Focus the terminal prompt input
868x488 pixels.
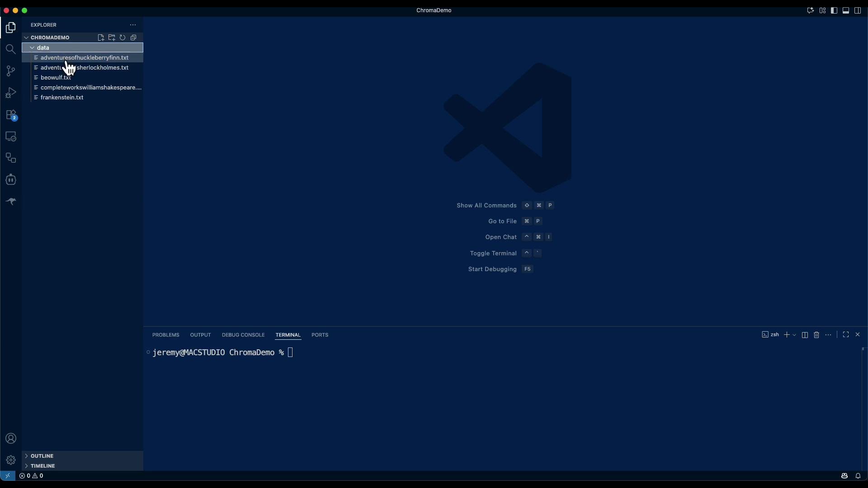pyautogui.click(x=290, y=352)
